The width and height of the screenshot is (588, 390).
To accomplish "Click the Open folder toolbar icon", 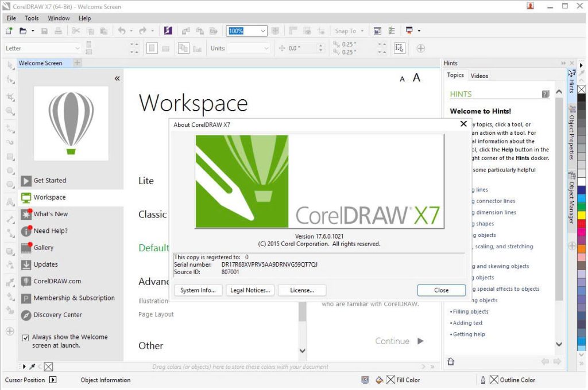I will tap(24, 31).
